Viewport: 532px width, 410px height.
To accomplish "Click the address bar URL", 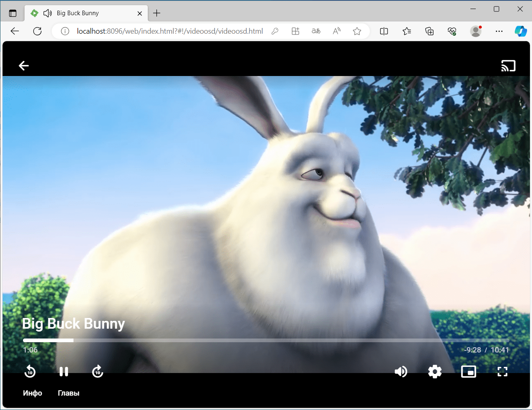I will coord(170,31).
